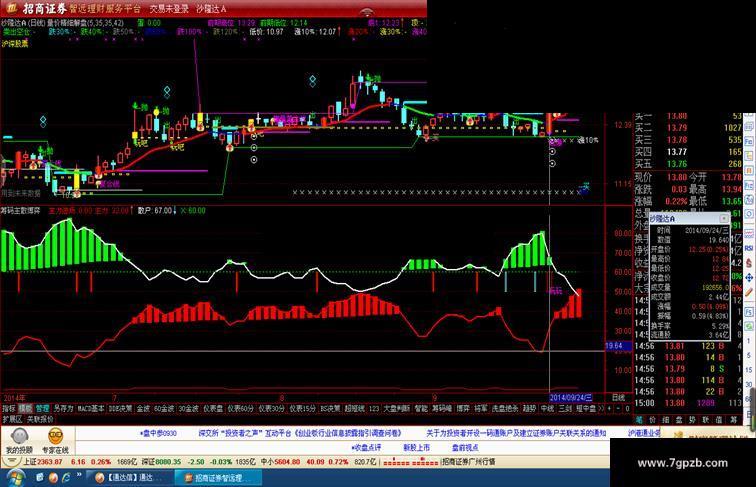Click 招商证券广州行情 server status text
Viewport: 756px width, 487px height.
[x=469, y=461]
